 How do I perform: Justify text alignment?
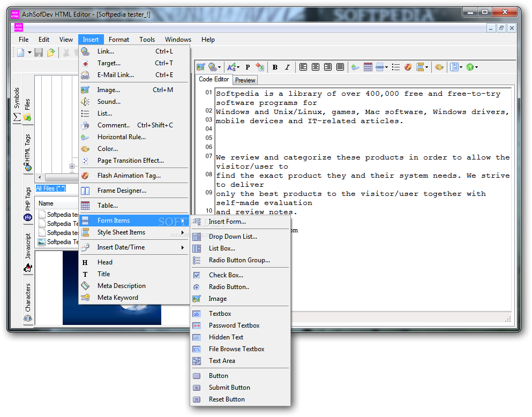[x=340, y=67]
